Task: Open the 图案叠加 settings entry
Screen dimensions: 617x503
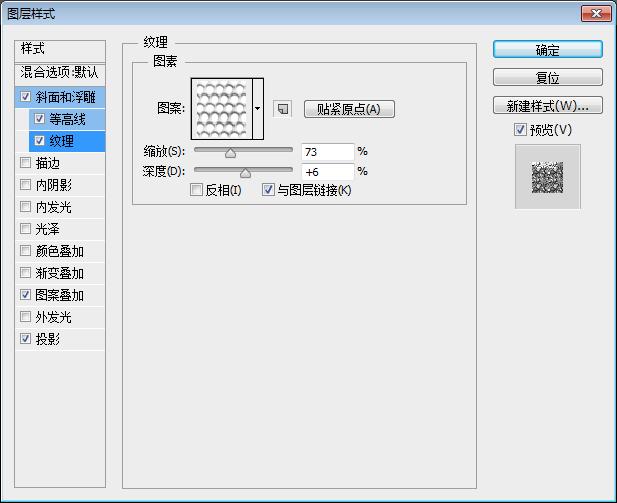Action: pos(59,295)
